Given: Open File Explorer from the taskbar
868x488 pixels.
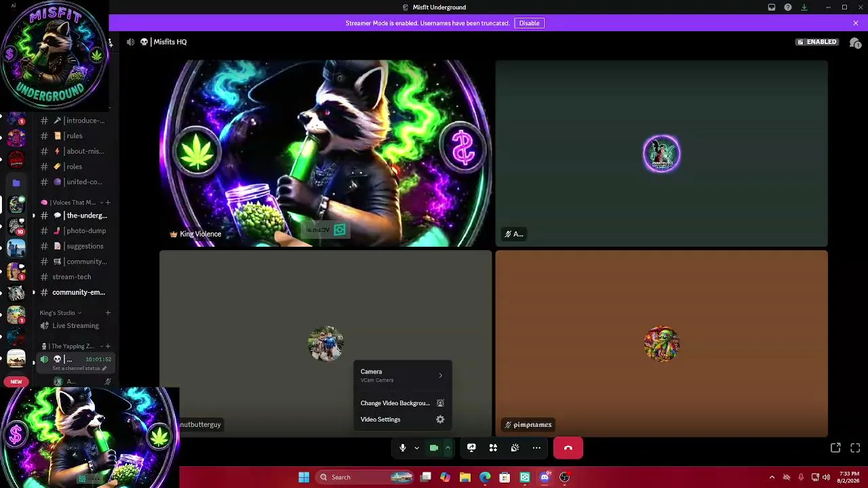Looking at the screenshot, I should [465, 477].
